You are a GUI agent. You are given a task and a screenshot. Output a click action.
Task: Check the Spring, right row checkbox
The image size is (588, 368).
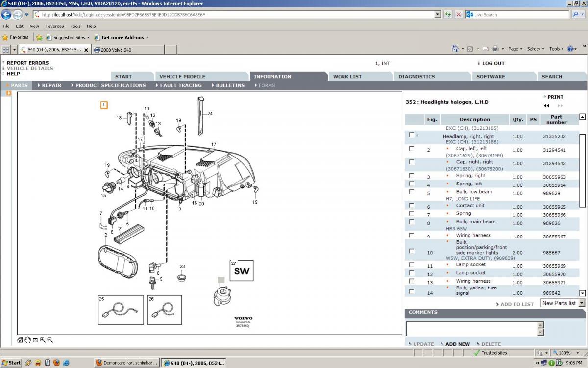tap(412, 175)
